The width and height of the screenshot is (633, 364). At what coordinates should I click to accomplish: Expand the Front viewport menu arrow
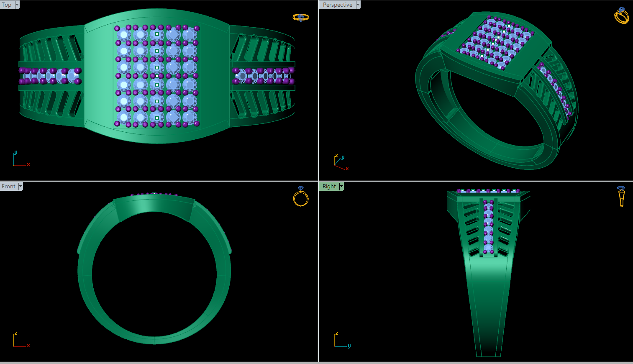pyautogui.click(x=21, y=187)
